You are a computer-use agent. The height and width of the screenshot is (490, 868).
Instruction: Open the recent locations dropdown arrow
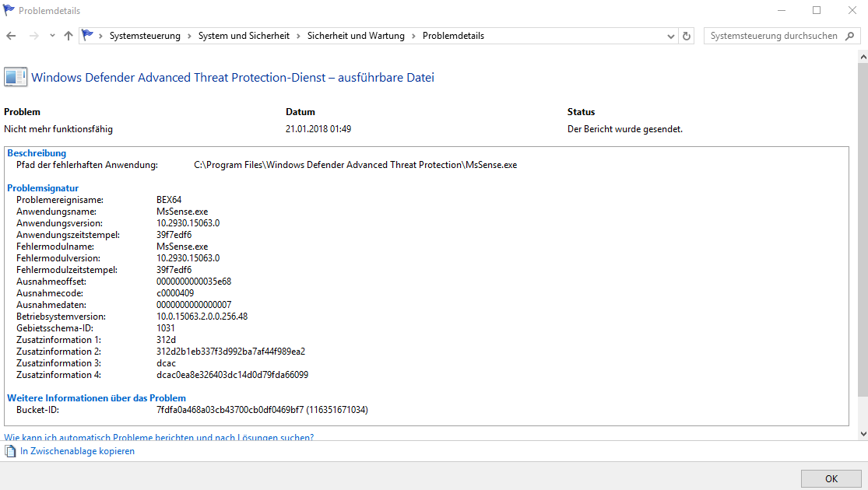52,36
